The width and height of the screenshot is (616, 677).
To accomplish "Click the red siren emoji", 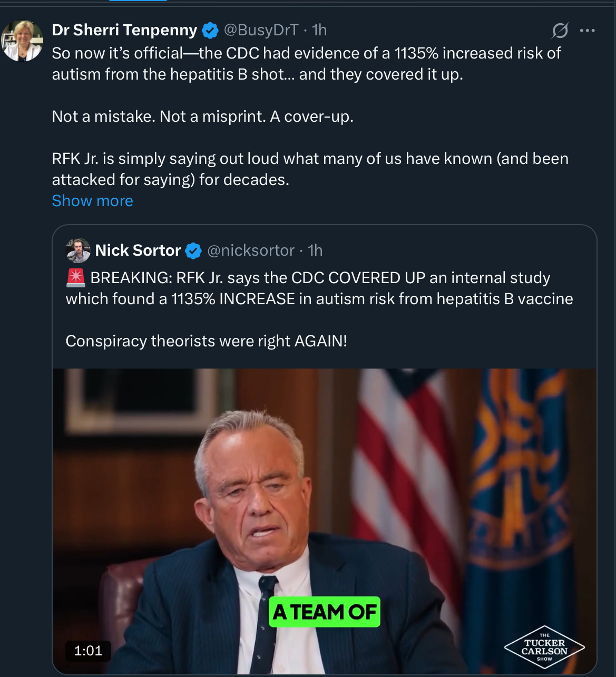I will pyautogui.click(x=75, y=277).
